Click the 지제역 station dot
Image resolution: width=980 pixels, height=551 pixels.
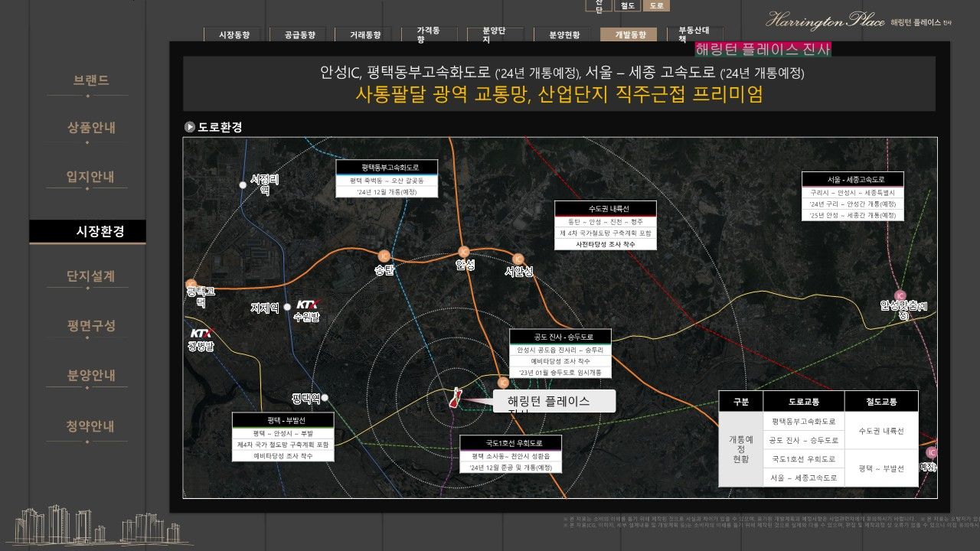click(x=287, y=307)
